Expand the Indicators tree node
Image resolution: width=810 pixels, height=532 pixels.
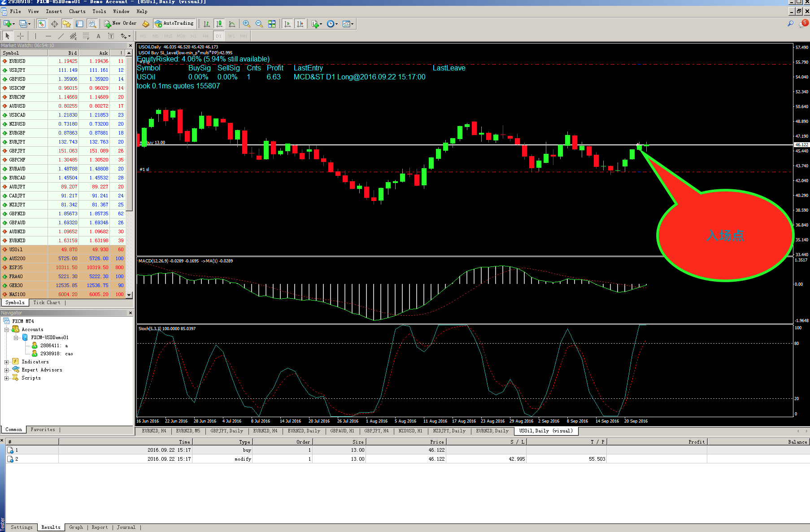pos(7,362)
